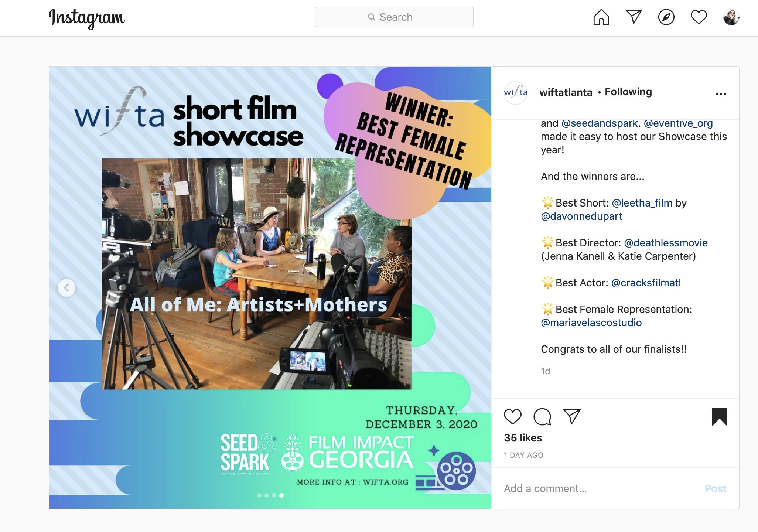Open the three-dot post options menu
This screenshot has width=758, height=532.
(x=721, y=94)
